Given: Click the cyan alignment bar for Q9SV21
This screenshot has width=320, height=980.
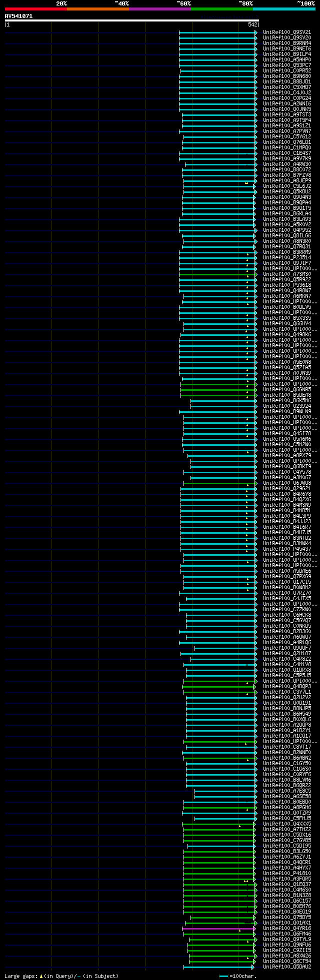Looking at the screenshot, I should coord(218,32).
